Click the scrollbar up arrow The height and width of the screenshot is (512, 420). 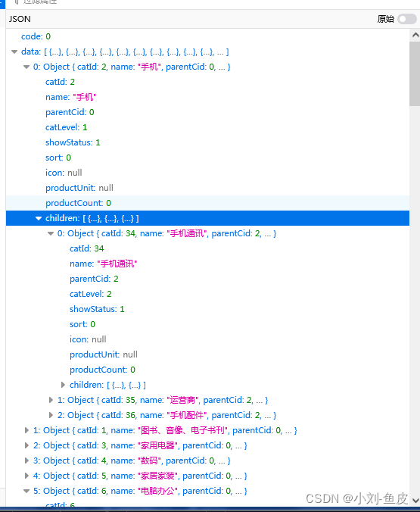click(415, 35)
